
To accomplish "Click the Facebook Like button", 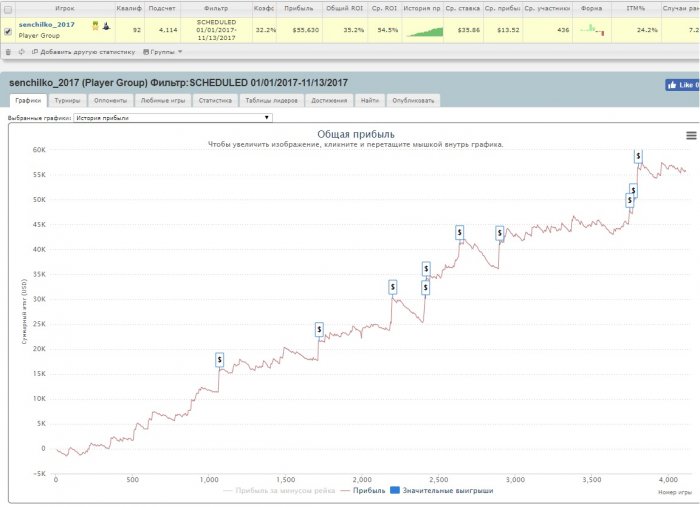I will coord(682,86).
